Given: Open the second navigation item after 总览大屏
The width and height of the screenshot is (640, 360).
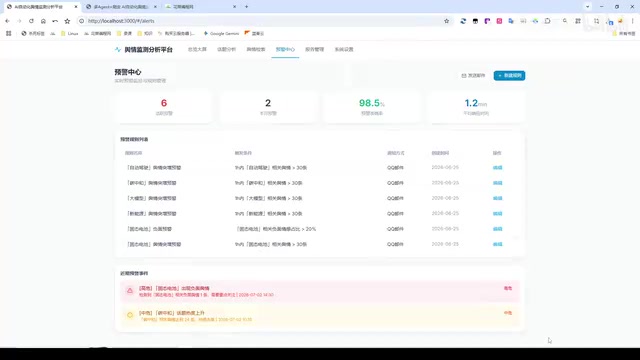Looking at the screenshot, I should tap(227, 49).
